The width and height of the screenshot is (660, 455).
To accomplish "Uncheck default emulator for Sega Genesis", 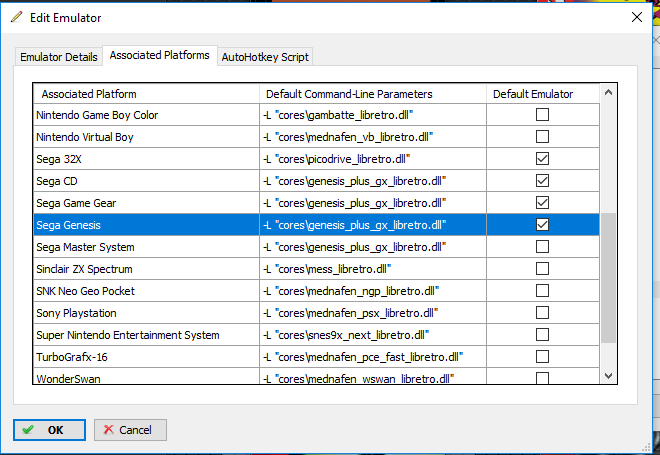I will click(x=542, y=224).
